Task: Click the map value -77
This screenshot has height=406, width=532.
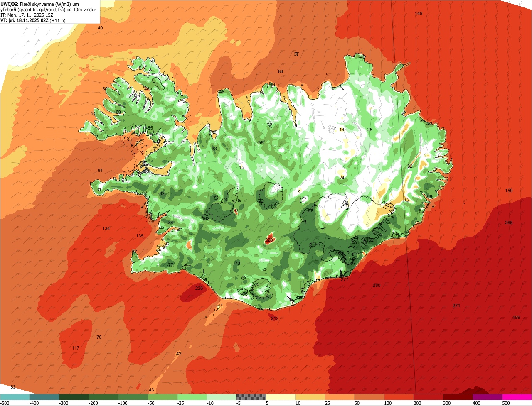Action: coord(170,265)
